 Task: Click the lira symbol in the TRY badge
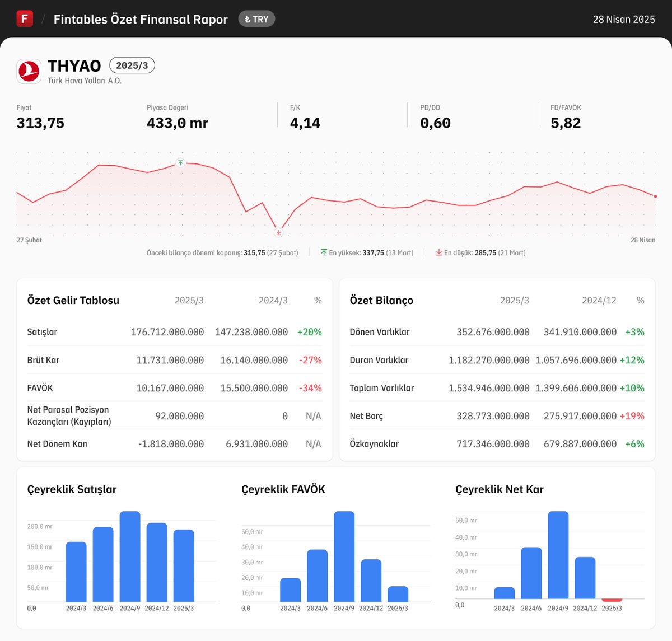pyautogui.click(x=248, y=18)
